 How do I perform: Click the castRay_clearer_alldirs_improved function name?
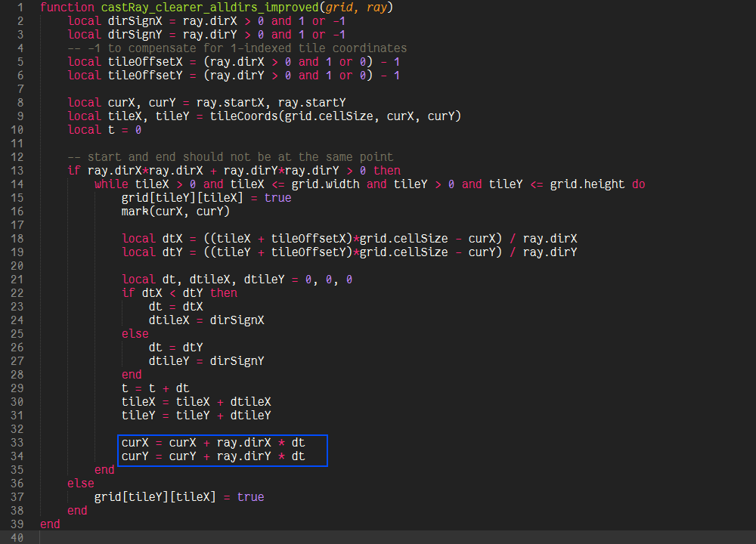click(209, 8)
